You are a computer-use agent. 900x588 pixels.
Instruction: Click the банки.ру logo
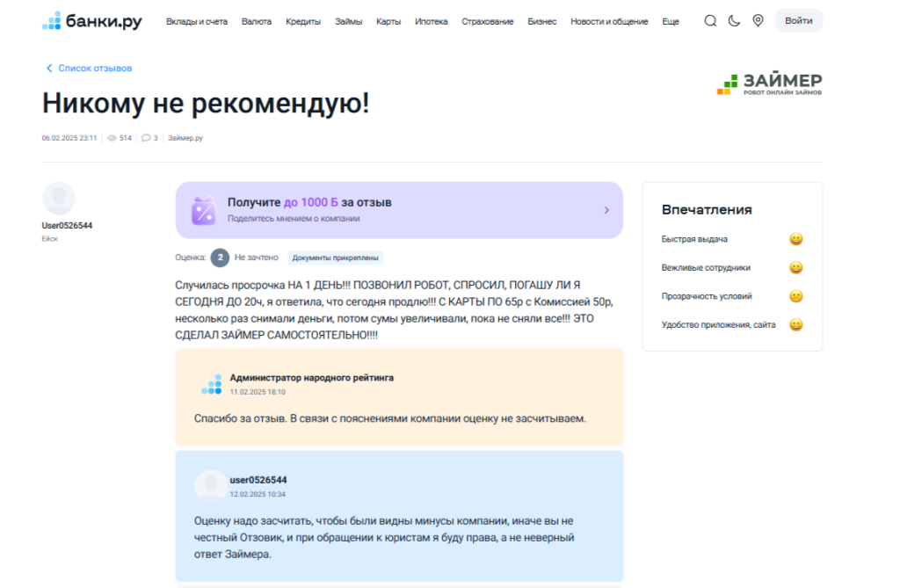point(91,21)
